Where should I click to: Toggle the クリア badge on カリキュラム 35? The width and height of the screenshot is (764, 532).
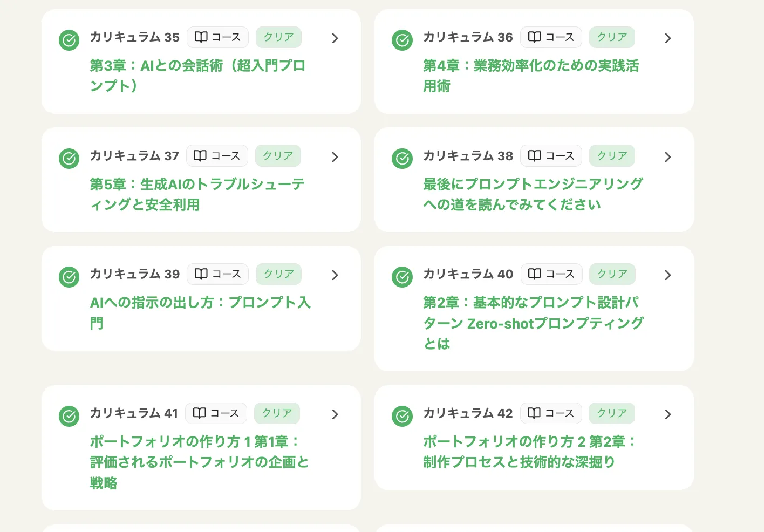(278, 37)
